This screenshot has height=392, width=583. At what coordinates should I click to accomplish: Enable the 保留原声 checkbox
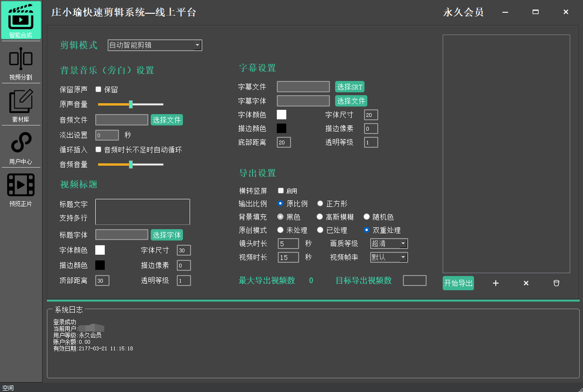[99, 89]
